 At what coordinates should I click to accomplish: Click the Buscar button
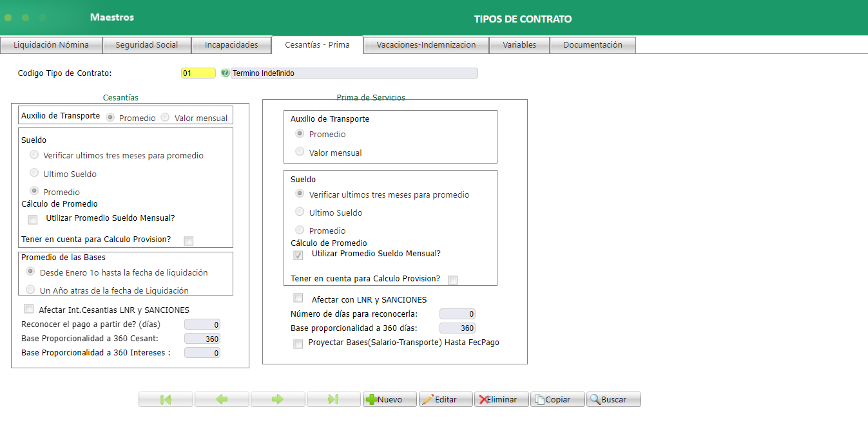coord(614,399)
